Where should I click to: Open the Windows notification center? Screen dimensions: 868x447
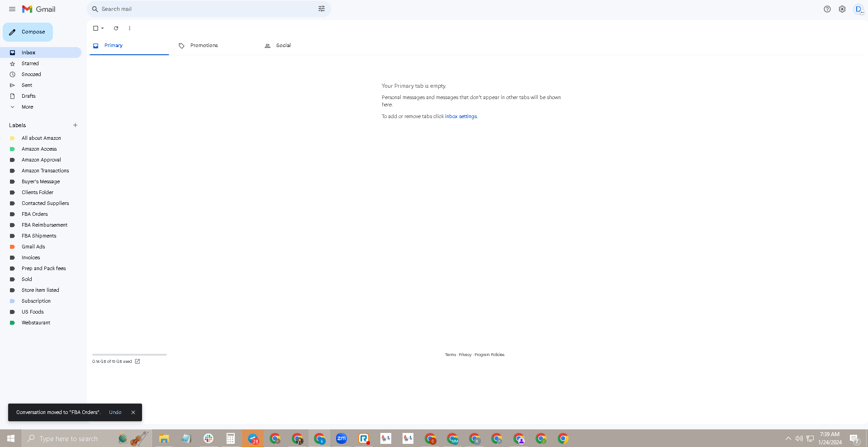854,438
